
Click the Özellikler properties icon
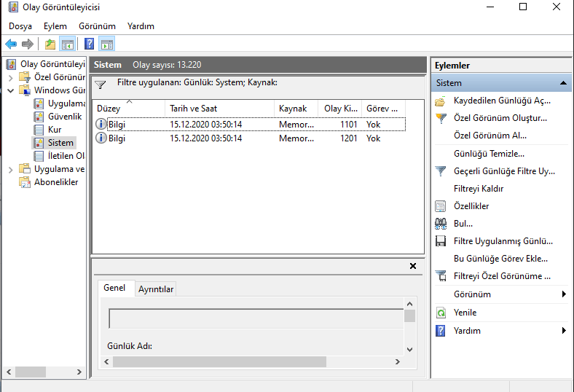pos(441,206)
